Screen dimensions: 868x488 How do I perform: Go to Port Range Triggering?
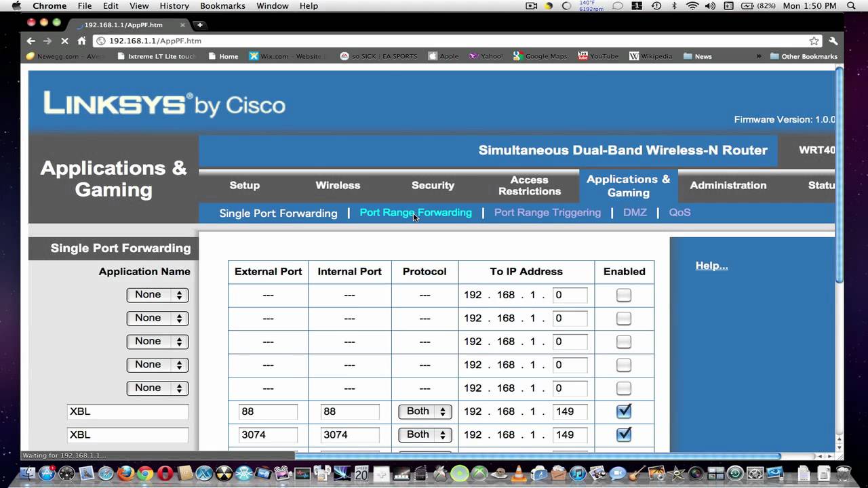coord(547,213)
